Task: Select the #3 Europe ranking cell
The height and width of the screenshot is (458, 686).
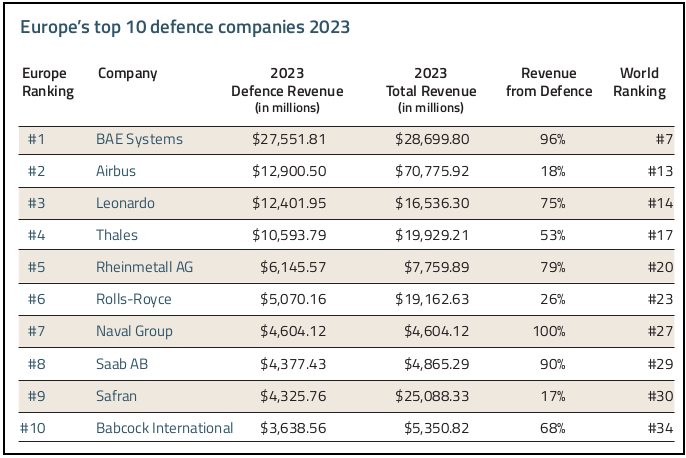Action: 36,203
